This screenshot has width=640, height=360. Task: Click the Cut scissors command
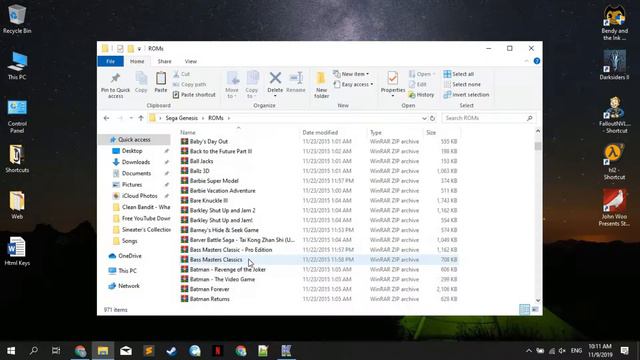pos(181,74)
